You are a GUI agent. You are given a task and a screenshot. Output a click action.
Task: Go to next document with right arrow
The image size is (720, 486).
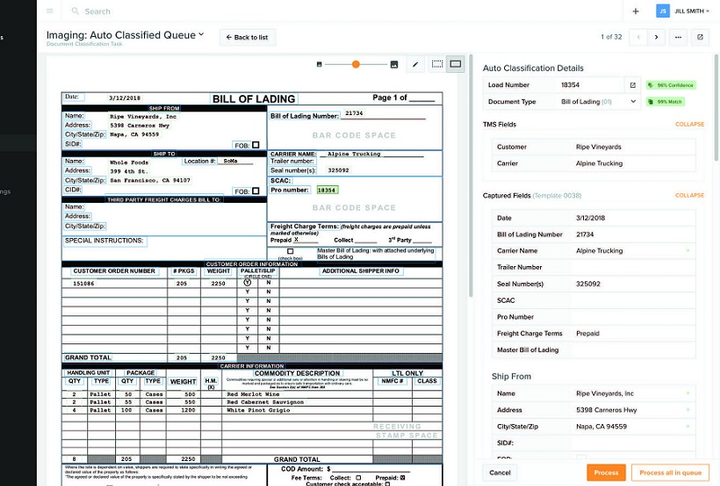coord(656,37)
